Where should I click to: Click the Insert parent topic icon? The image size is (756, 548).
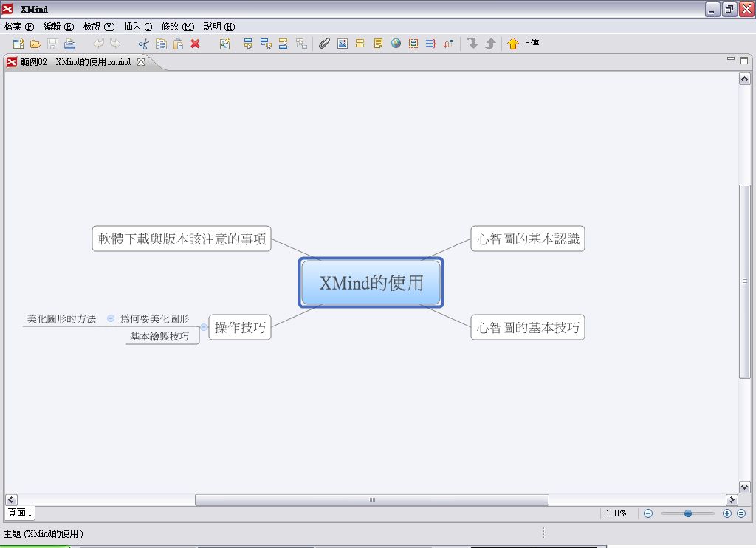tap(301, 44)
